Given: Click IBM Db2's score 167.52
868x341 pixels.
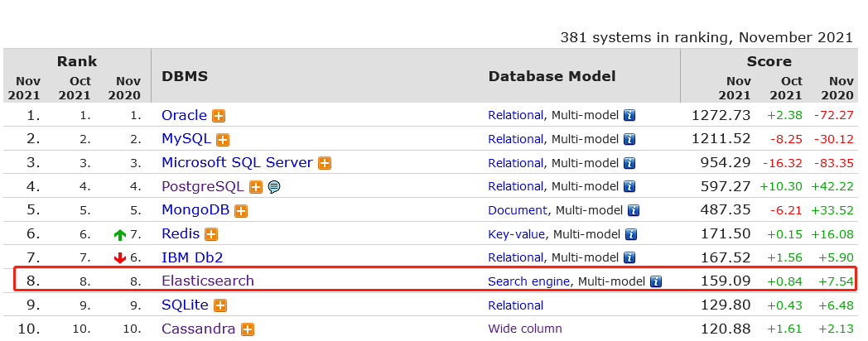Looking at the screenshot, I should tap(726, 257).
